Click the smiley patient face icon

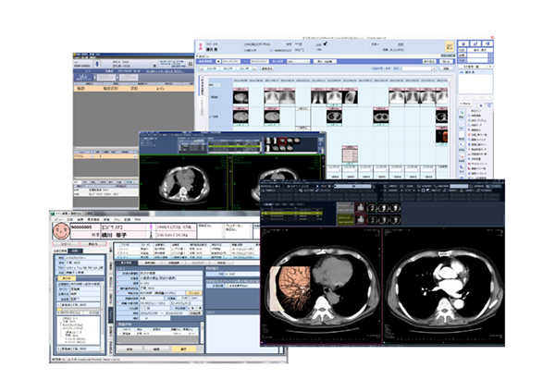(58, 232)
